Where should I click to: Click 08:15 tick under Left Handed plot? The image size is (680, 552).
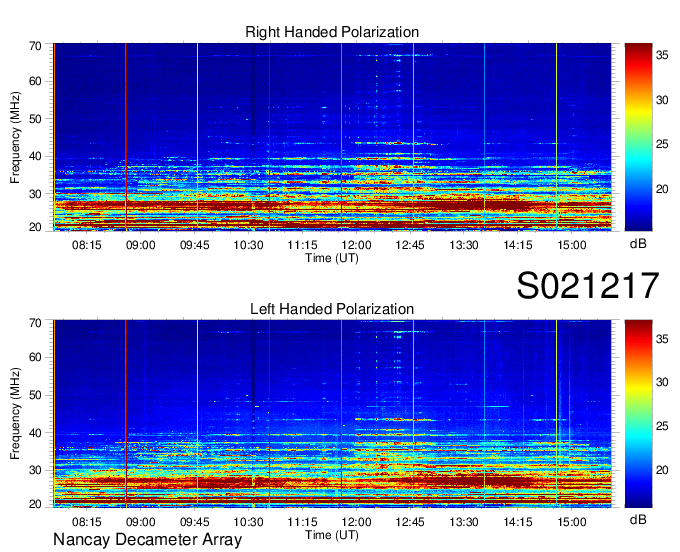(x=86, y=522)
